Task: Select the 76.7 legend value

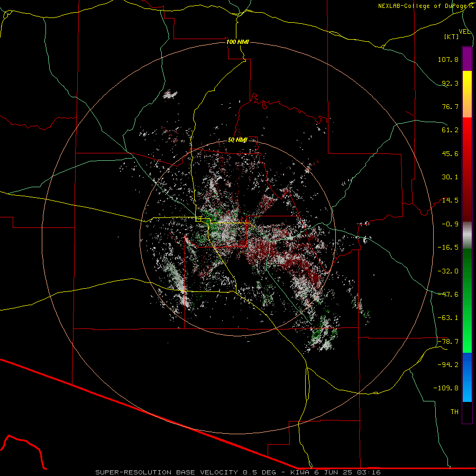Action: pos(450,106)
